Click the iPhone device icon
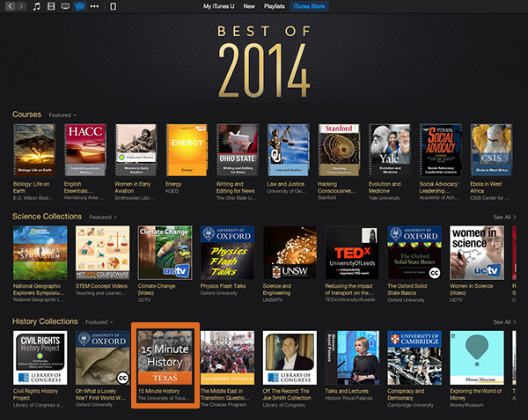 [114, 6]
